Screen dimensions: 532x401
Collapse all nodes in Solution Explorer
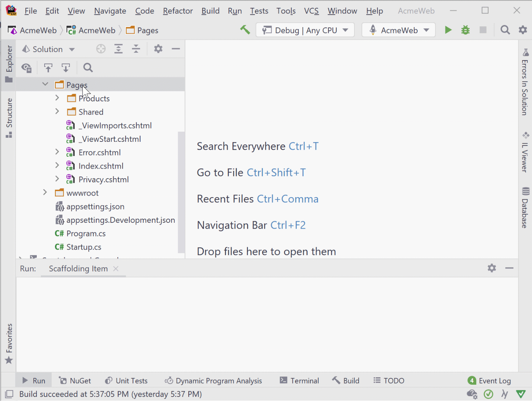136,49
